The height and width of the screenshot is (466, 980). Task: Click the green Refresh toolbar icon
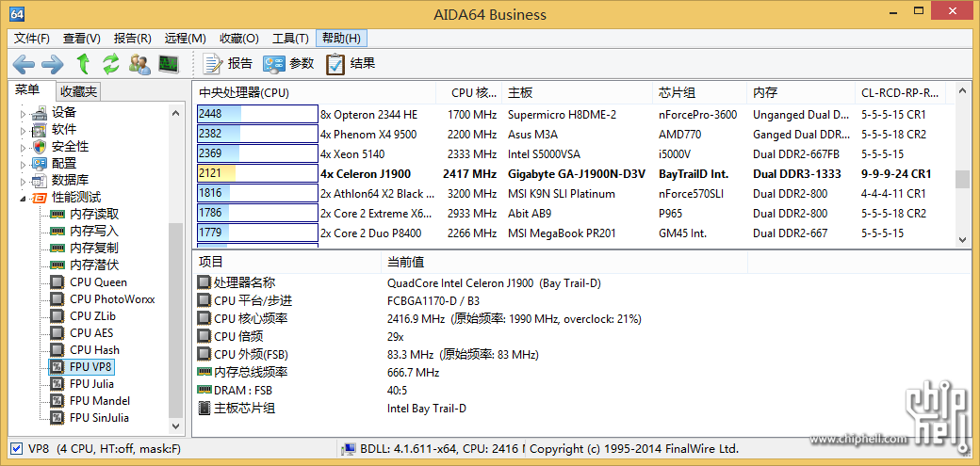click(110, 63)
